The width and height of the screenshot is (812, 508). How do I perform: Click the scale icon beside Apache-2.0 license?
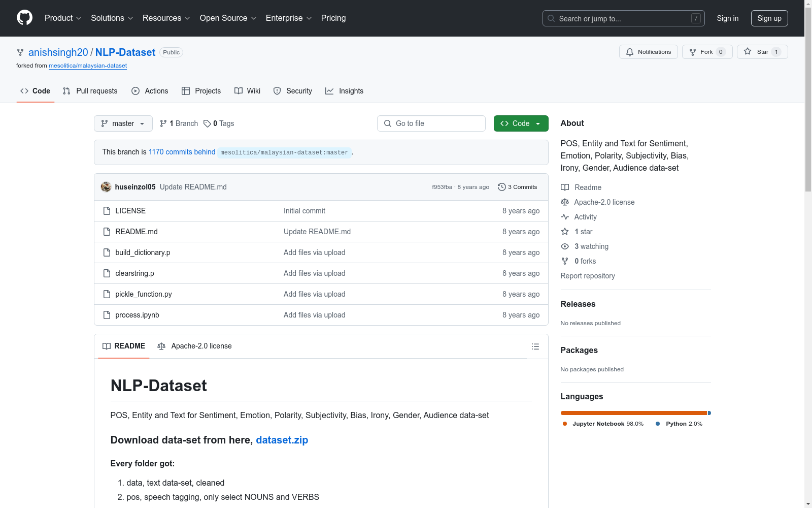coord(565,202)
